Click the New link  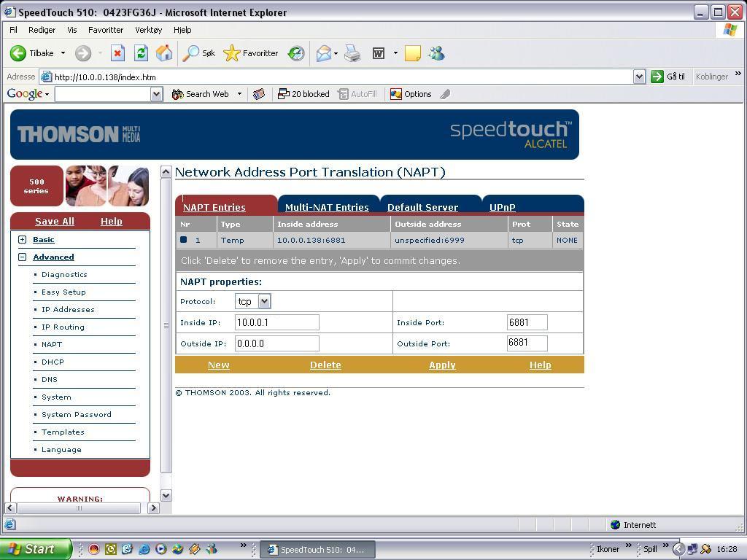[219, 365]
